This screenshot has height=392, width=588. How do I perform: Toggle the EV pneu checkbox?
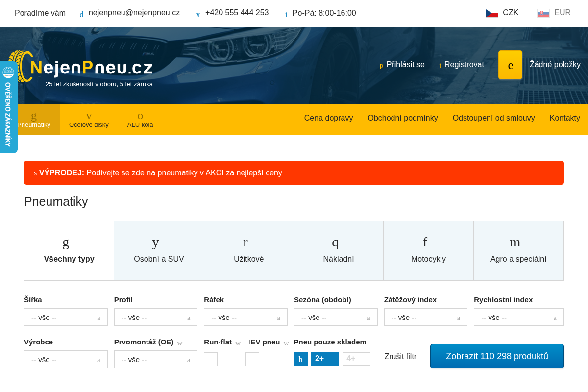pos(252,359)
